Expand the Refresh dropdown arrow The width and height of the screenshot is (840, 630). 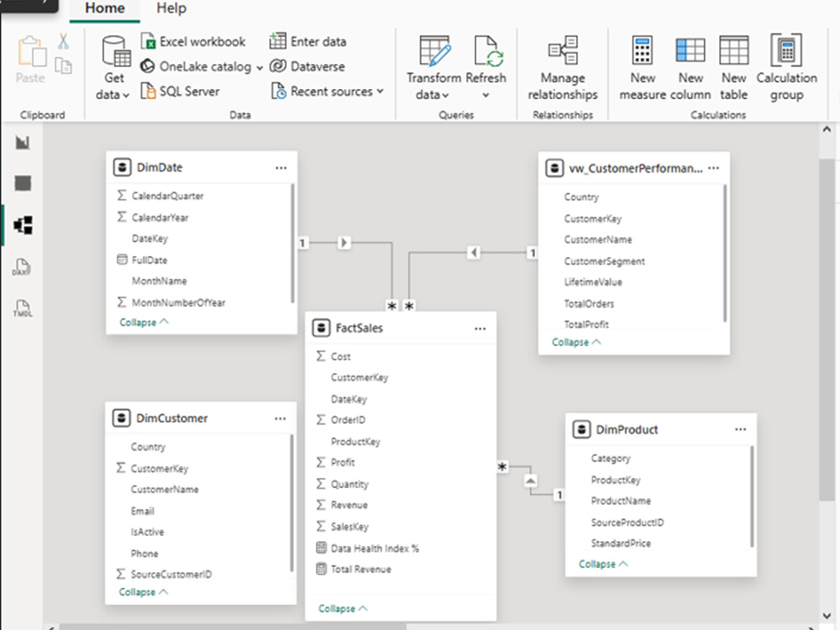[486, 96]
